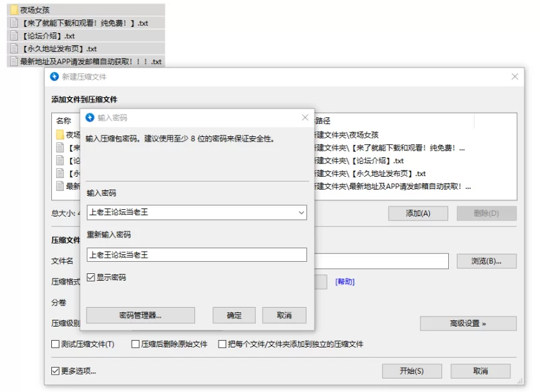
Task: Expand the 输入密码 combo box dropdown arrow
Action: click(x=301, y=213)
